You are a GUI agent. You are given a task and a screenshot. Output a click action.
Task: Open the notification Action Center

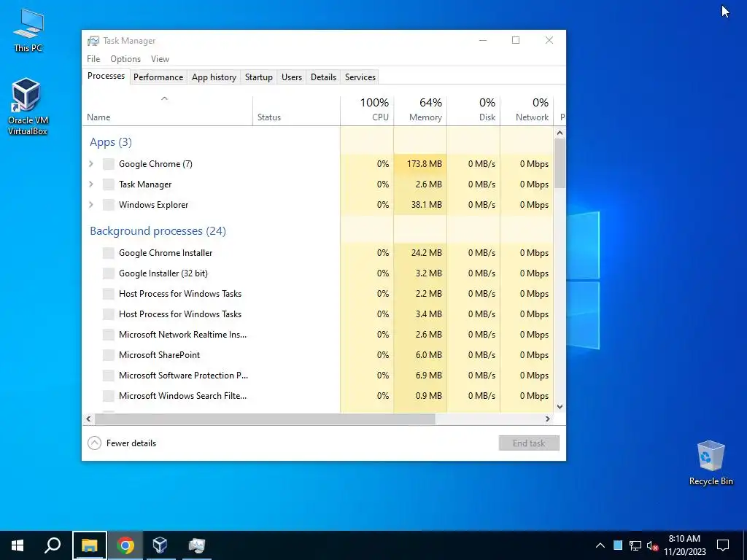pyautogui.click(x=723, y=545)
